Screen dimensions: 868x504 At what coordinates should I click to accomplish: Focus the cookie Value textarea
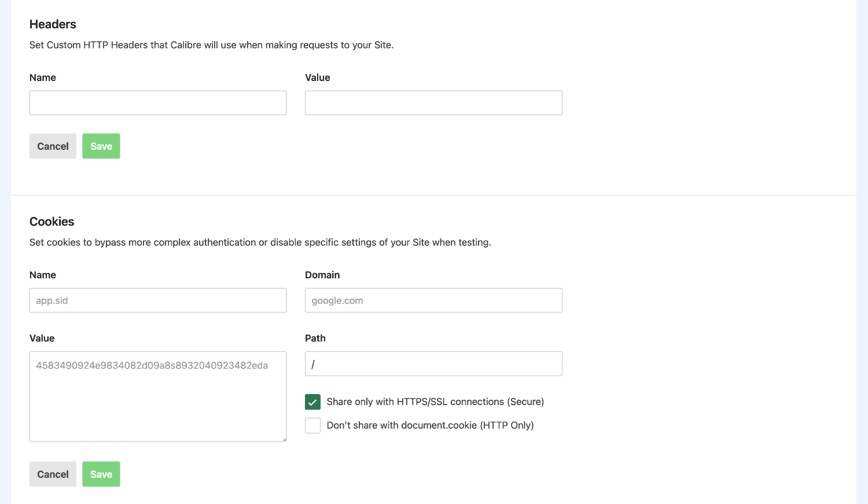click(x=157, y=396)
